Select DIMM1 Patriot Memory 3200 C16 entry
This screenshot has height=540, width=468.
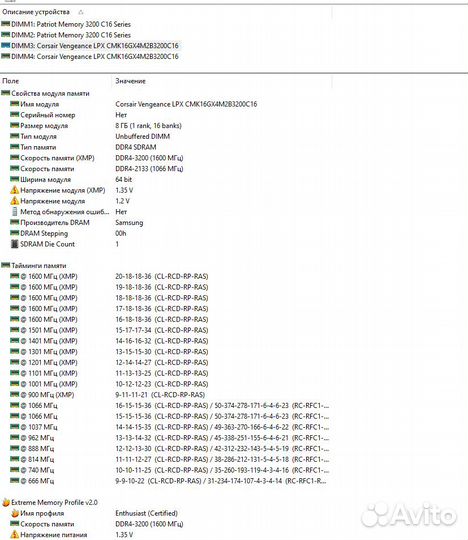point(66,24)
